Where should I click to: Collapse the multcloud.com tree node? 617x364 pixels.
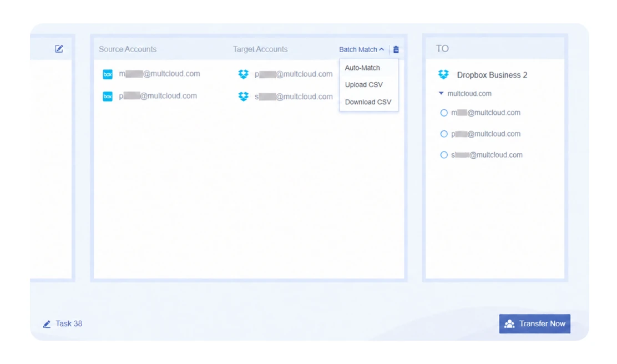441,94
